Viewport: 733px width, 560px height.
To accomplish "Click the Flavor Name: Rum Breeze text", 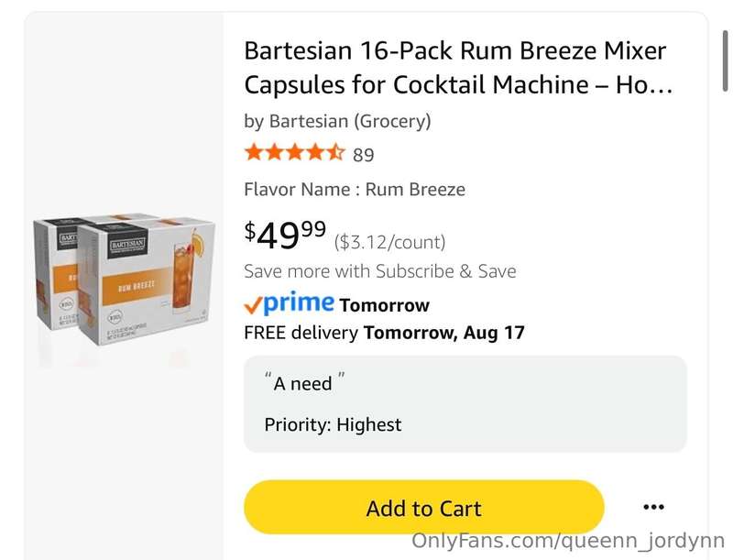I will click(x=355, y=190).
